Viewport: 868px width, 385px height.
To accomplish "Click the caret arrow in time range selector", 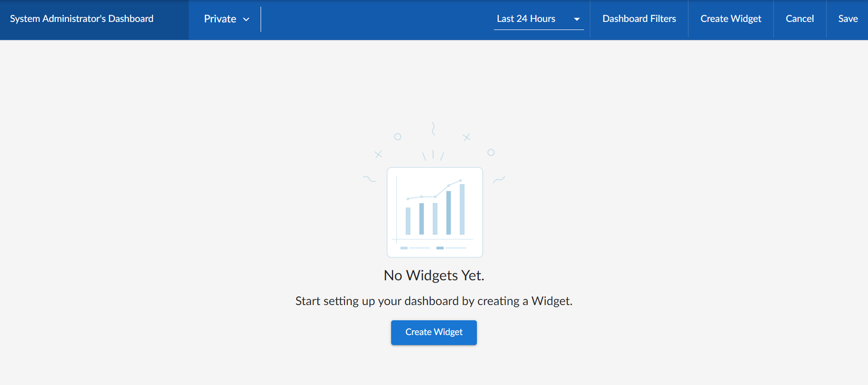I will point(576,20).
